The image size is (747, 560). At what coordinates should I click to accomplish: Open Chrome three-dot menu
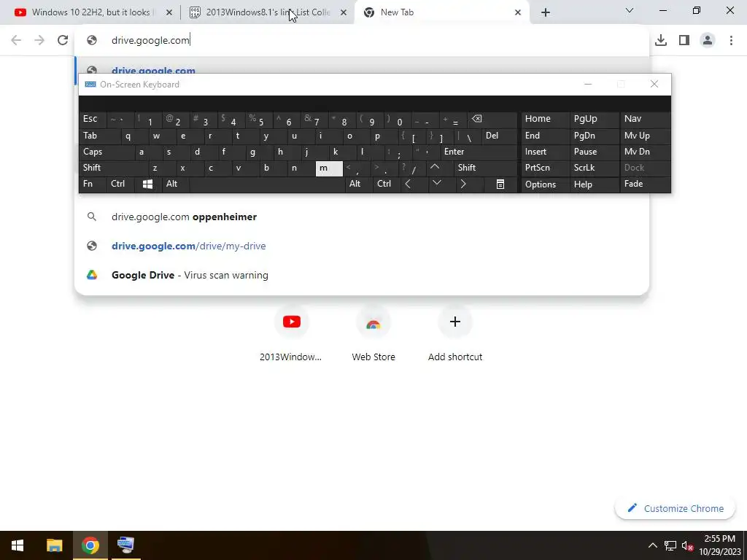(x=731, y=41)
